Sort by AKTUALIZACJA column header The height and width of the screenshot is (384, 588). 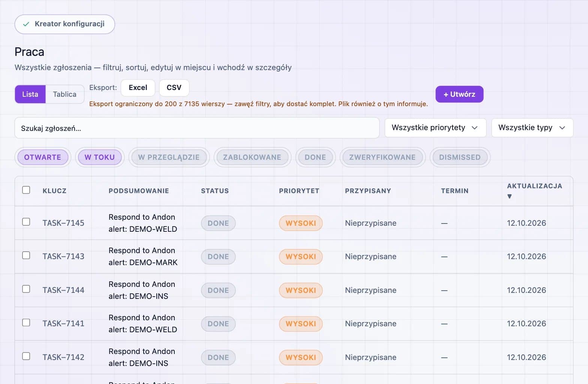(534, 190)
